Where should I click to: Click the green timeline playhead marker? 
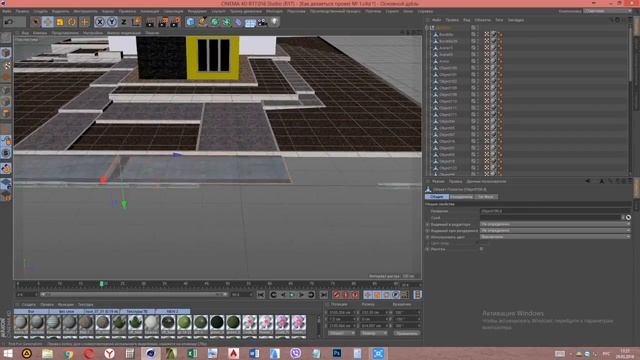[x=102, y=284]
